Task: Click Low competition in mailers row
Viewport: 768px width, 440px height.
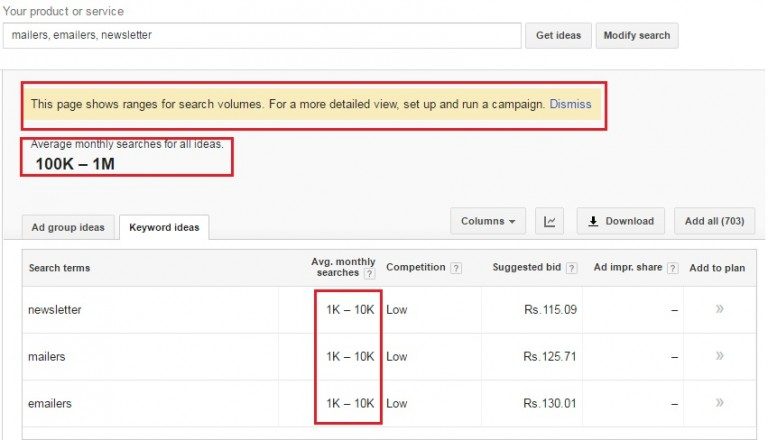Action: coord(397,357)
